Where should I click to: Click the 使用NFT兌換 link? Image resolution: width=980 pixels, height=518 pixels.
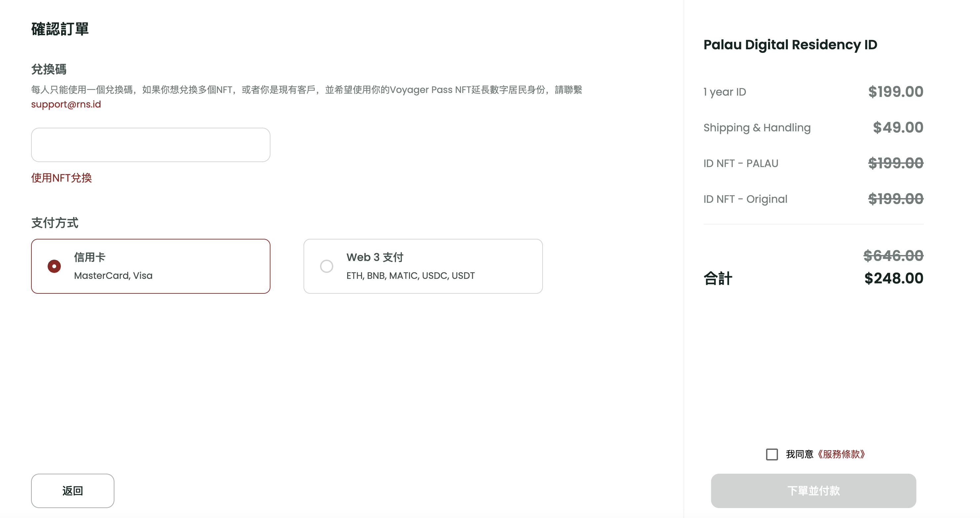click(61, 178)
